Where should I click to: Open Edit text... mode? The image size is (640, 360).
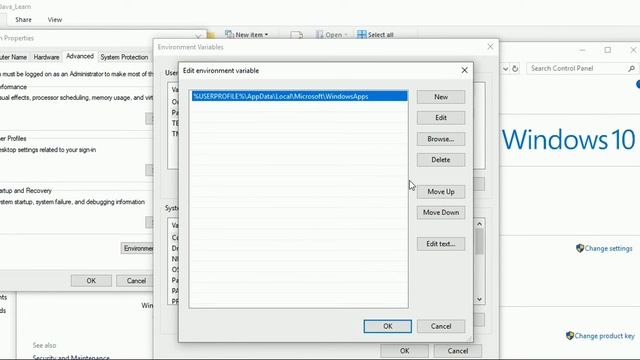[x=441, y=244]
